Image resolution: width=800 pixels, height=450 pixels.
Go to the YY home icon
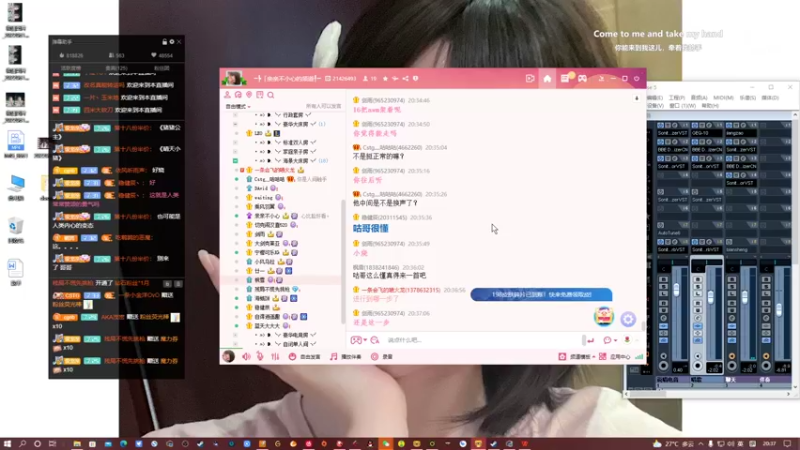click(x=547, y=79)
